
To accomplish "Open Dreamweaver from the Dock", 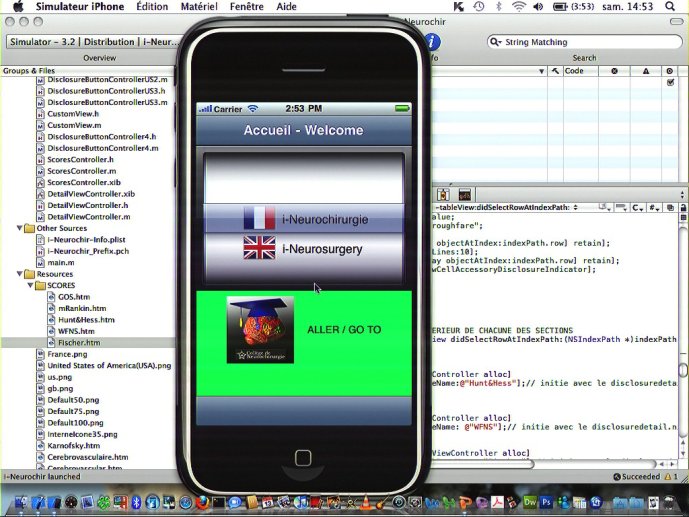I will tap(530, 502).
